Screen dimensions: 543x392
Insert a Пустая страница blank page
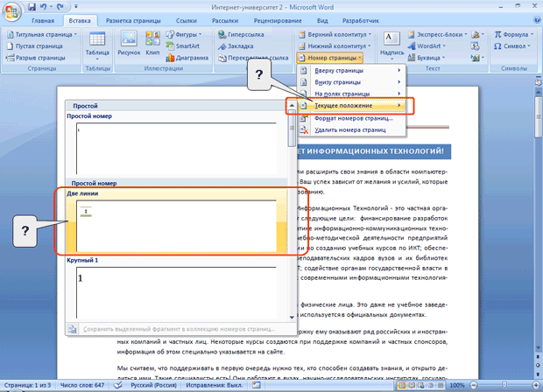click(35, 46)
